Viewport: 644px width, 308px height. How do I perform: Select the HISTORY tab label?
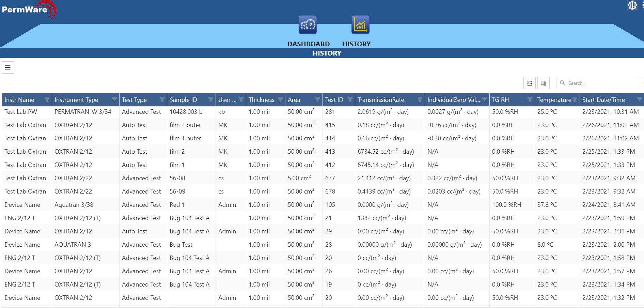coord(356,44)
